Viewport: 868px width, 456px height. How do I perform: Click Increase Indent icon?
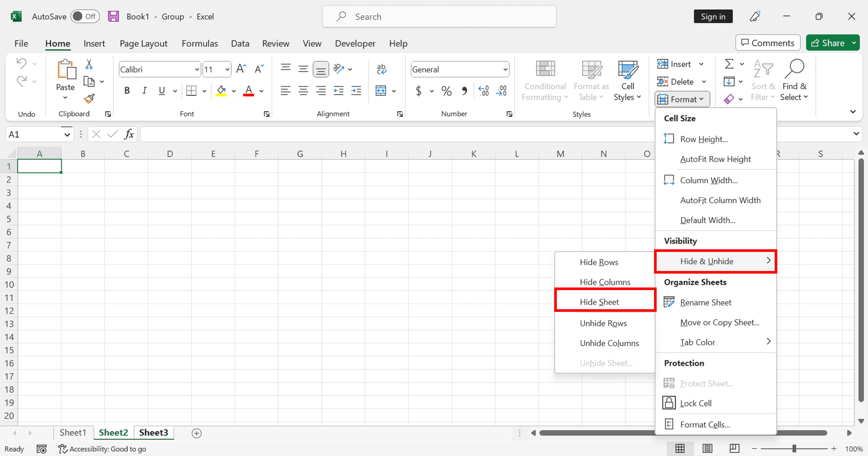tap(356, 91)
